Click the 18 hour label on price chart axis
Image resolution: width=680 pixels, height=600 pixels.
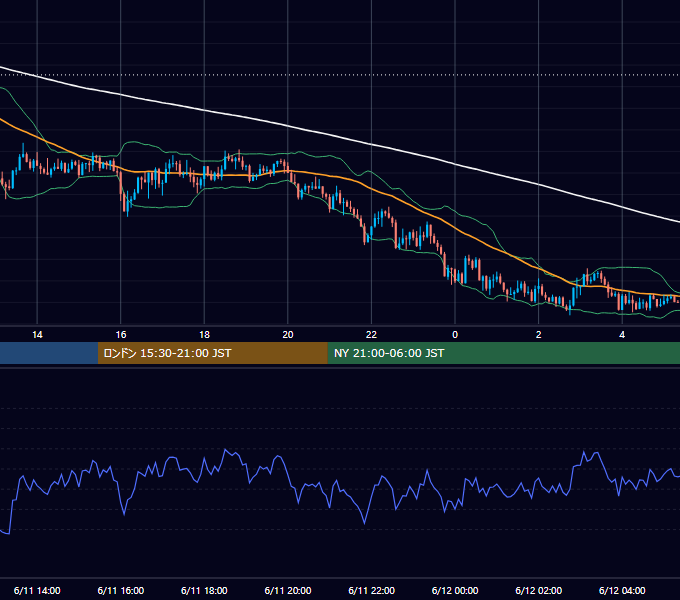(x=204, y=335)
